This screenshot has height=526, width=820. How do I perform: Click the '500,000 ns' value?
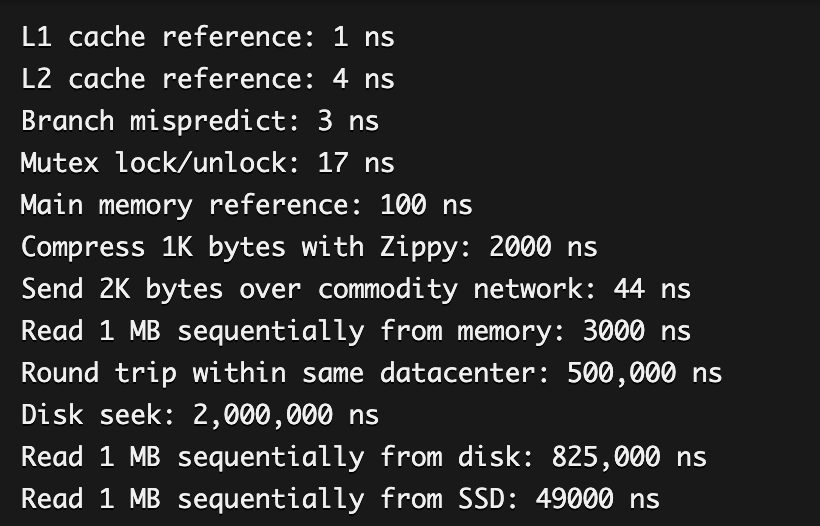point(644,374)
